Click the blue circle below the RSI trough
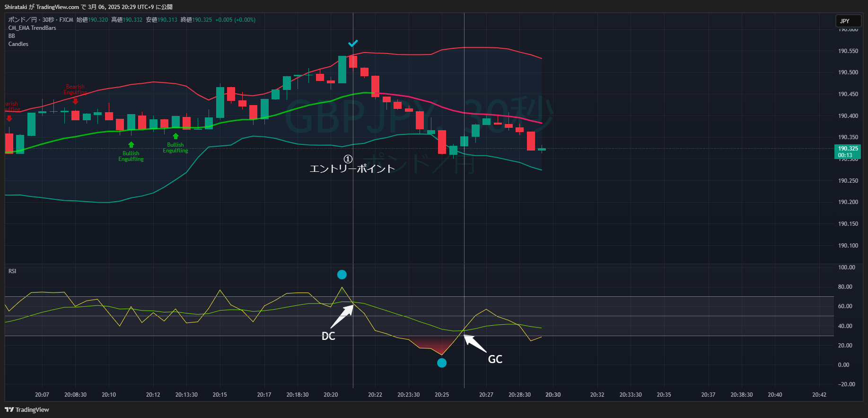868x418 pixels. (x=442, y=363)
